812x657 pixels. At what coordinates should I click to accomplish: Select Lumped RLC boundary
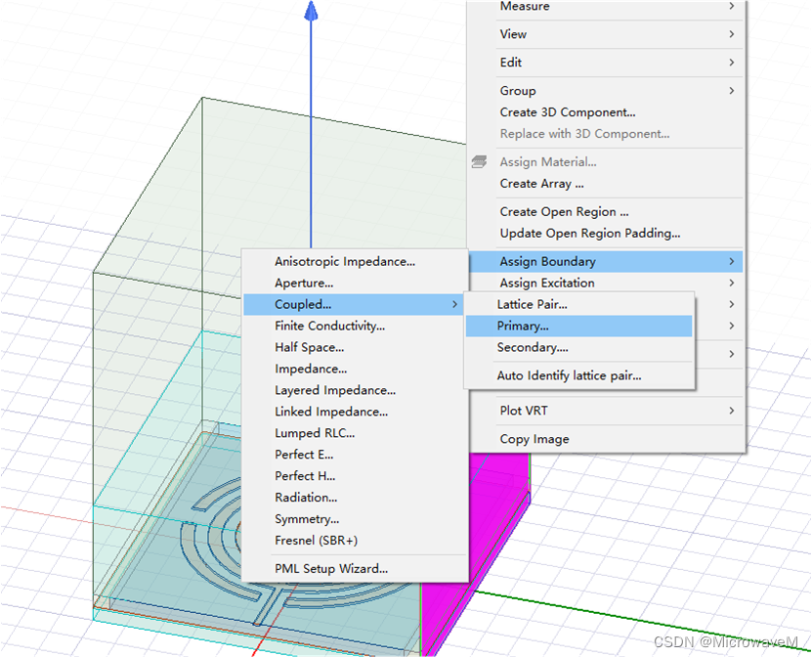(355, 433)
